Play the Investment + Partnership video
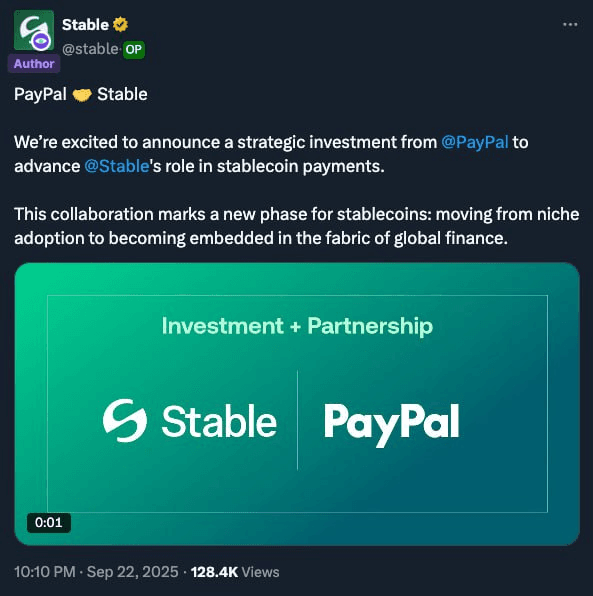The width and height of the screenshot is (593, 596). point(297,404)
